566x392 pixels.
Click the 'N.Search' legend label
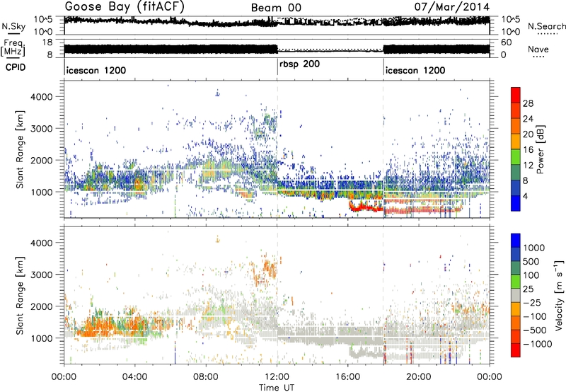click(x=547, y=26)
